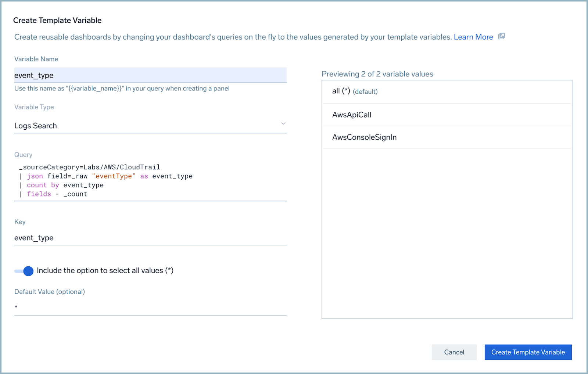Select AwsConsoleSignIn variable value
This screenshot has width=588, height=374.
point(364,137)
